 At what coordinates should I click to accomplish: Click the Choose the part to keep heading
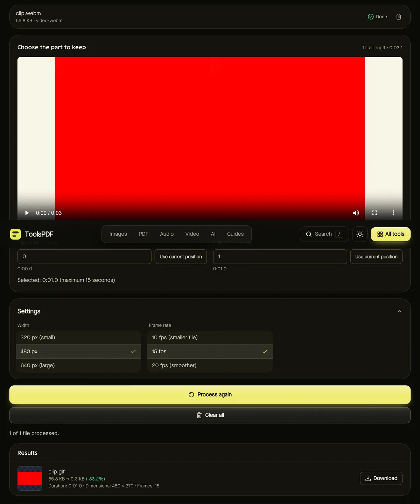(x=52, y=47)
